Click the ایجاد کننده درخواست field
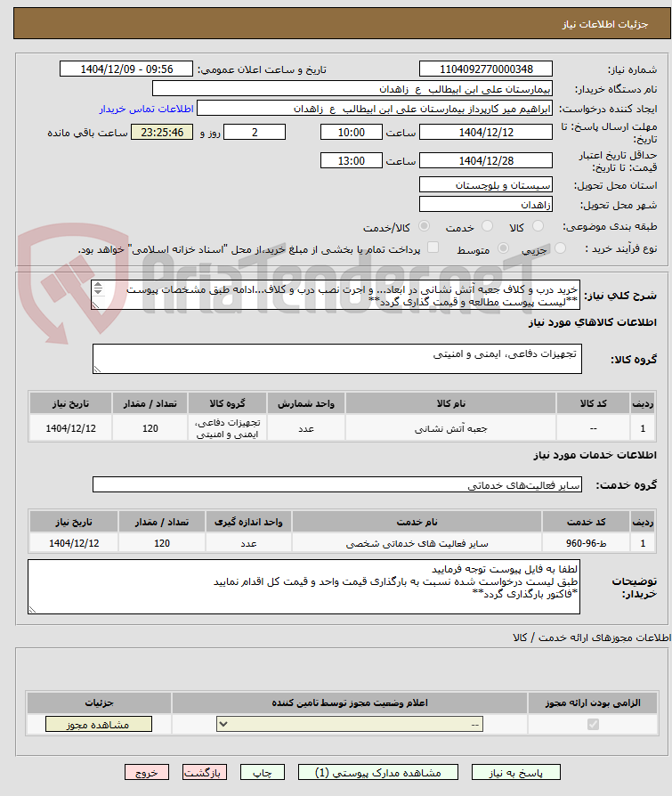 point(375,109)
